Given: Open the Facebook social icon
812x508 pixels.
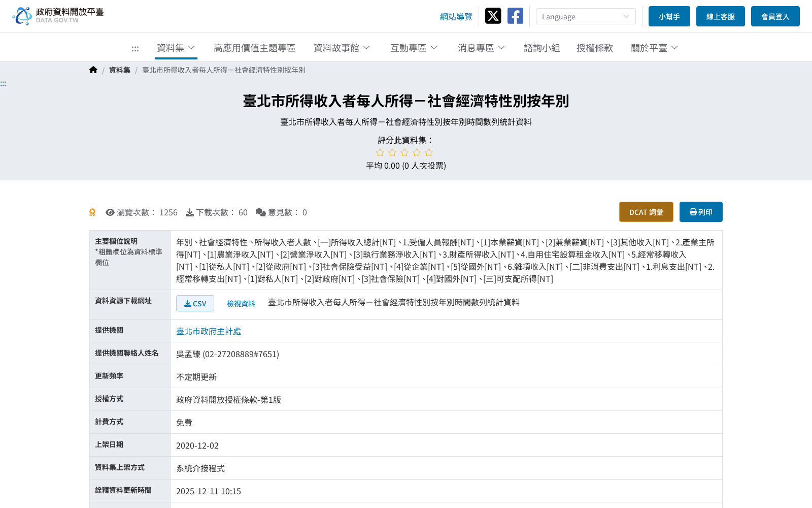Looking at the screenshot, I should [x=515, y=16].
